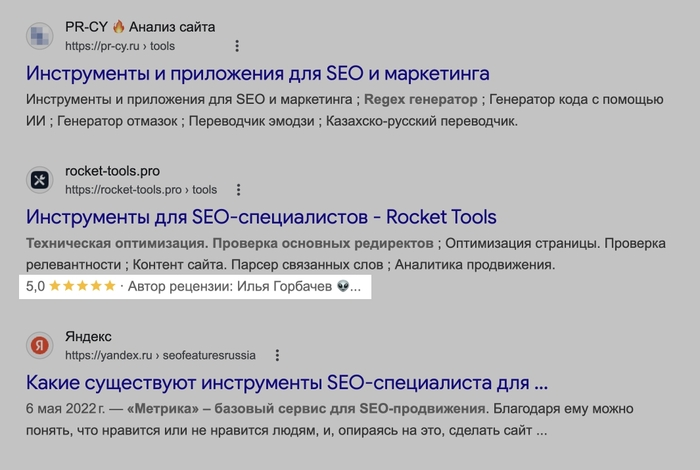The width and height of the screenshot is (700, 470).
Task: Click the 'Яндекс' site name
Action: 88,337
